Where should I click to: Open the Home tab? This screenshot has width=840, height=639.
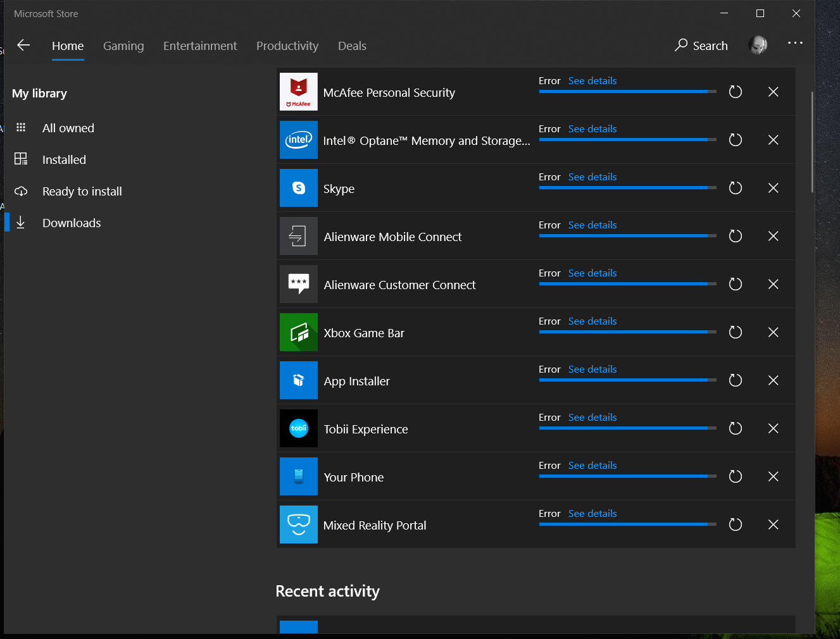click(x=68, y=46)
